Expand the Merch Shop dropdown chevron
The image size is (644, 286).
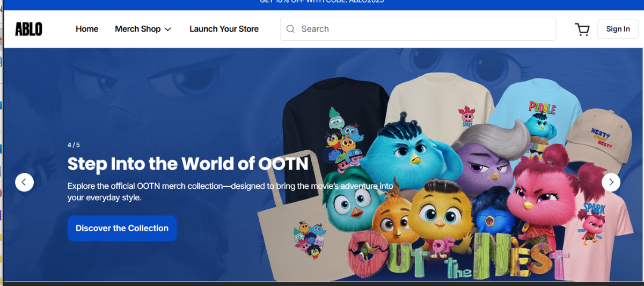[x=168, y=30]
